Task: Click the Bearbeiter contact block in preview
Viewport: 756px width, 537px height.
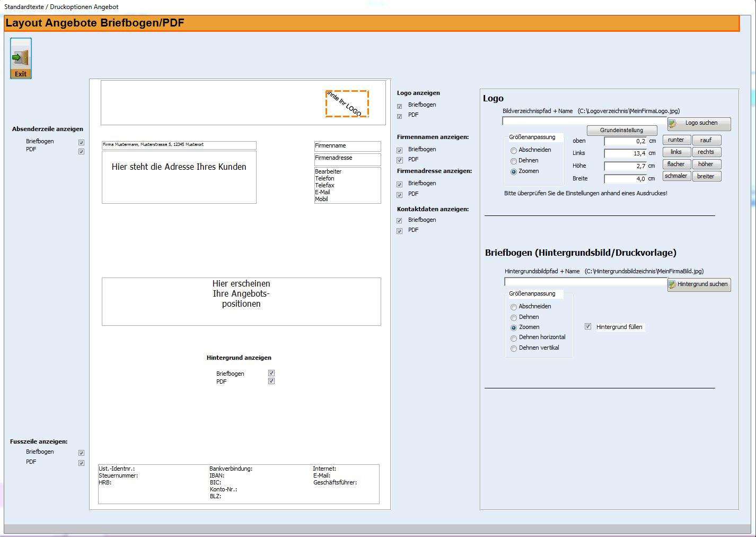Action: click(348, 185)
